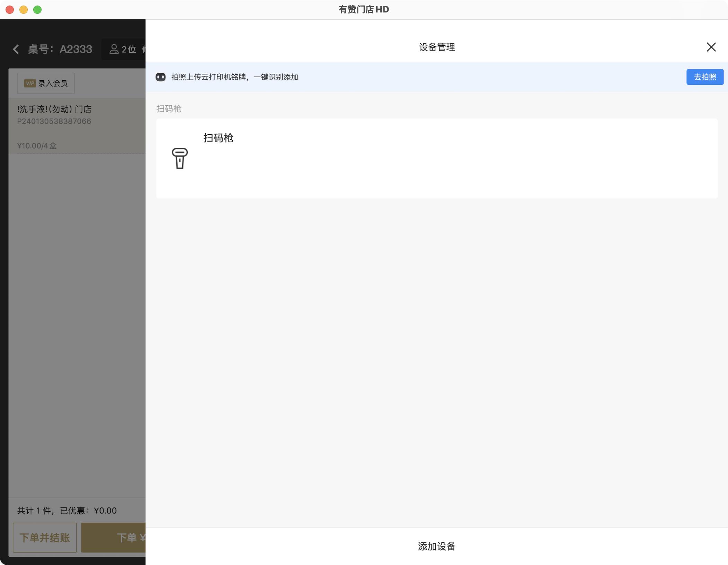Go back using the left arrow
The width and height of the screenshot is (728, 565).
tap(16, 49)
